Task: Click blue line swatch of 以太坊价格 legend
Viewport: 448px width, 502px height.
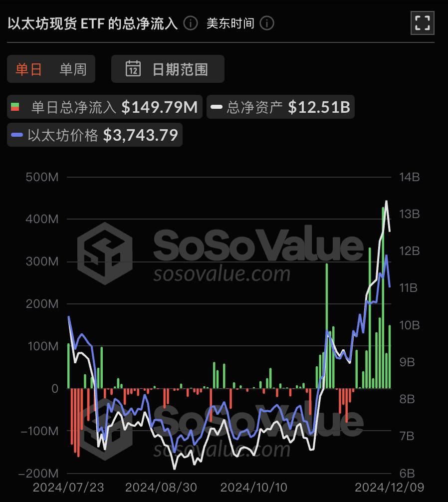Action: pyautogui.click(x=17, y=135)
